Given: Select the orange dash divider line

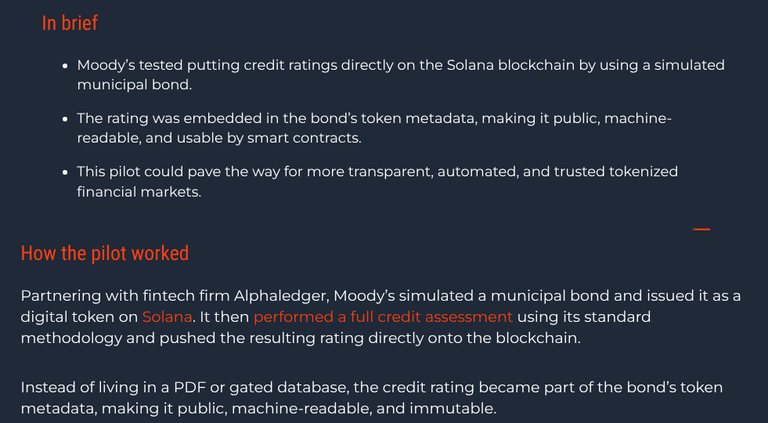Looking at the screenshot, I should (x=701, y=229).
